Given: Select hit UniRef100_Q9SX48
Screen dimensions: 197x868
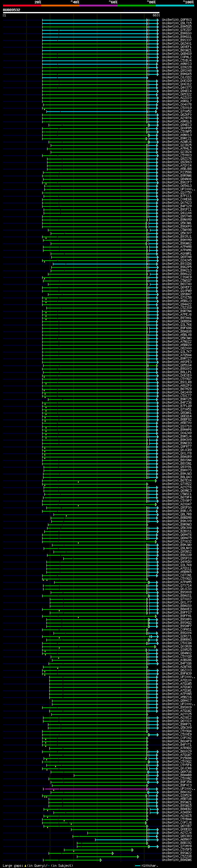Looking at the screenshot, I should tap(176, 71).
